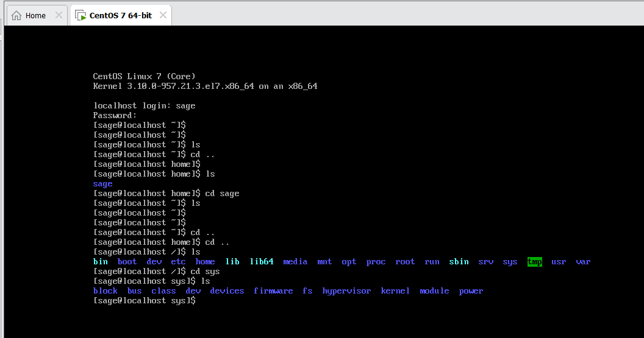Click the 'kernel' entry in sys listing

click(395, 291)
